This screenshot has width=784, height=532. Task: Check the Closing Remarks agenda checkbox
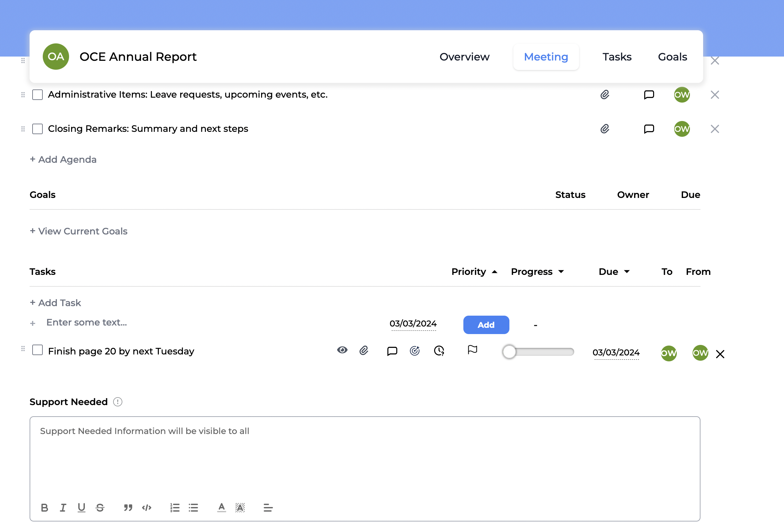pyautogui.click(x=37, y=129)
